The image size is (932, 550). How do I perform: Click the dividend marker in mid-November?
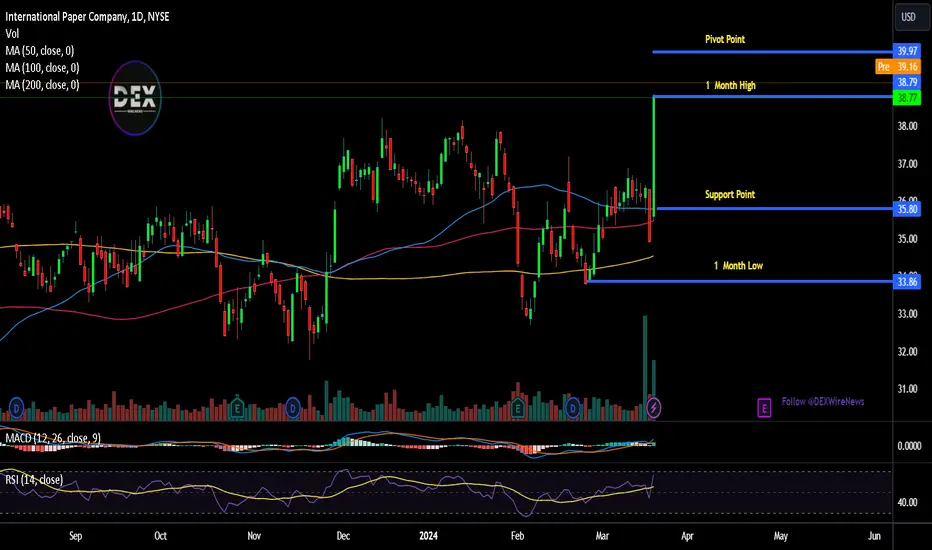(x=292, y=408)
